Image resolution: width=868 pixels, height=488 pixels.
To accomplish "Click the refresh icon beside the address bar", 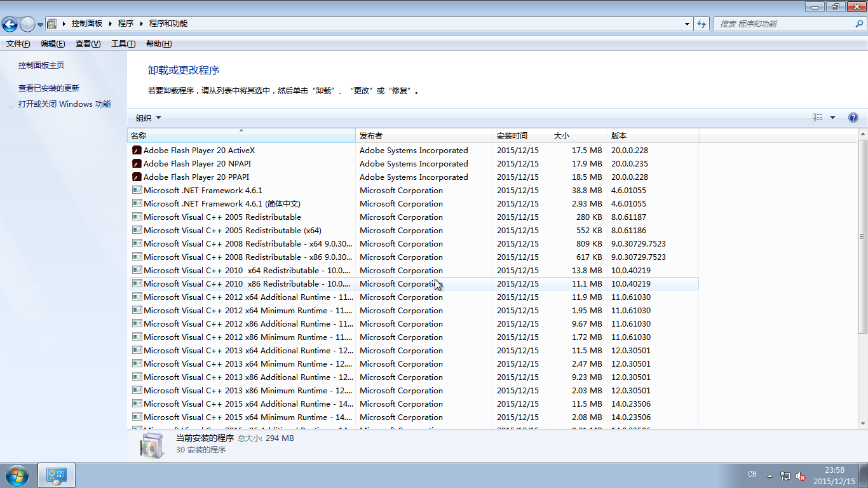I will pyautogui.click(x=702, y=24).
